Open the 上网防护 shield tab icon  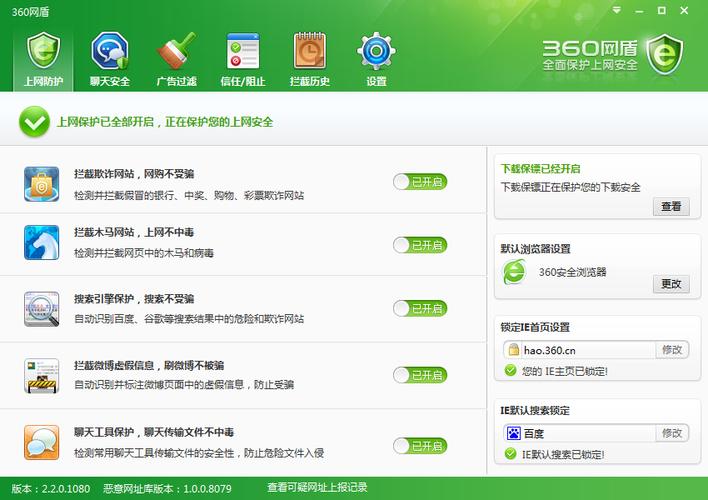click(43, 50)
